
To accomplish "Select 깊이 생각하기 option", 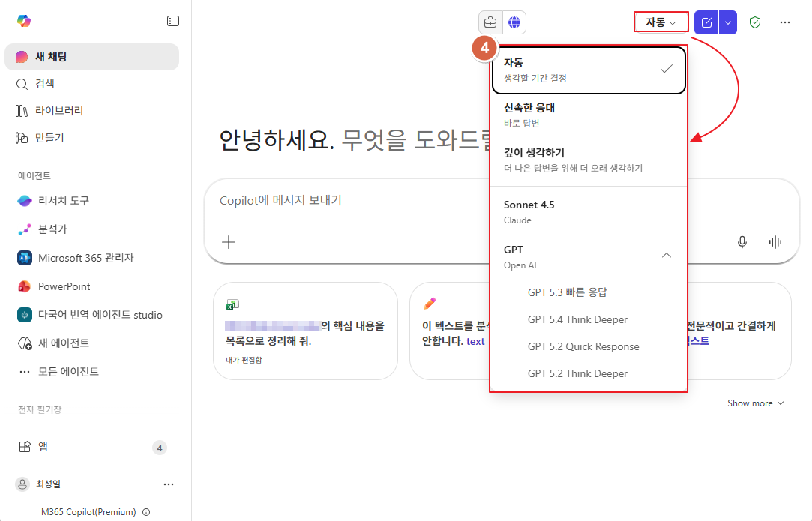I will pos(589,160).
